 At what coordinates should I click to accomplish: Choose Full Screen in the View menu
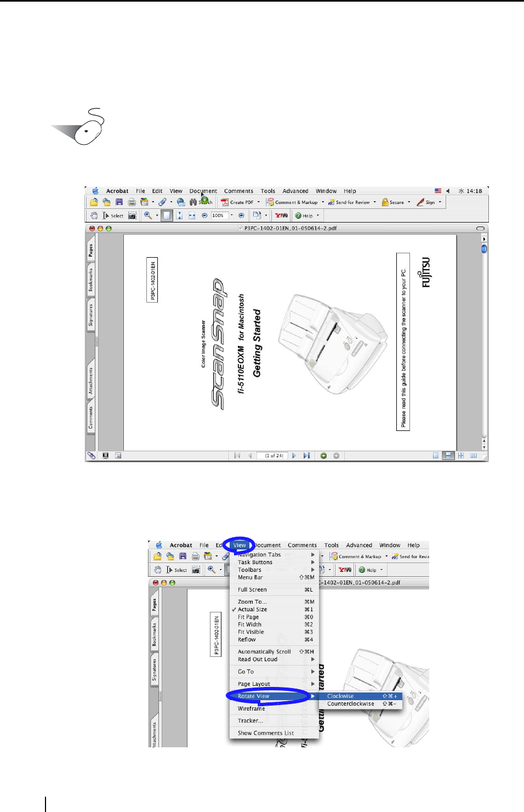[x=274, y=590]
